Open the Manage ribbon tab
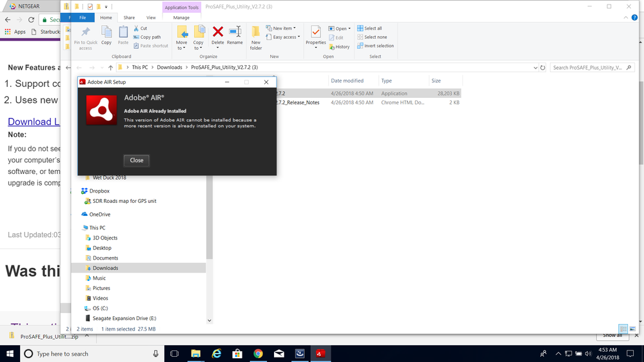644x362 pixels. pyautogui.click(x=181, y=17)
